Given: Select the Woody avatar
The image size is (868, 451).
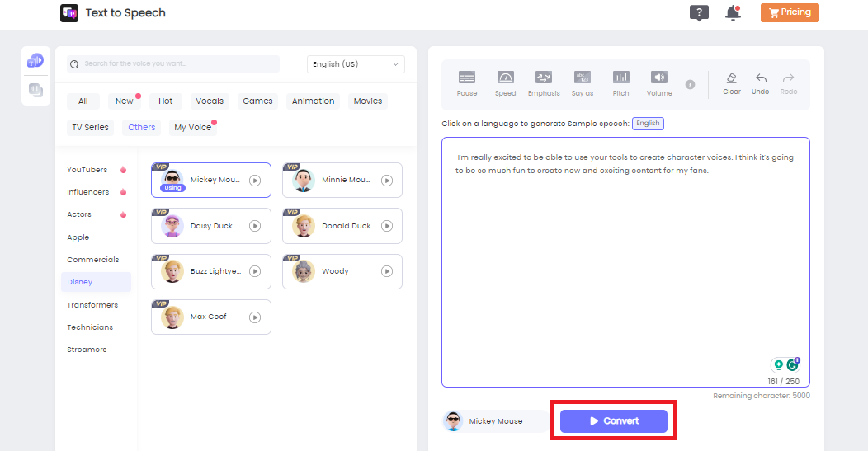Looking at the screenshot, I should point(304,271).
